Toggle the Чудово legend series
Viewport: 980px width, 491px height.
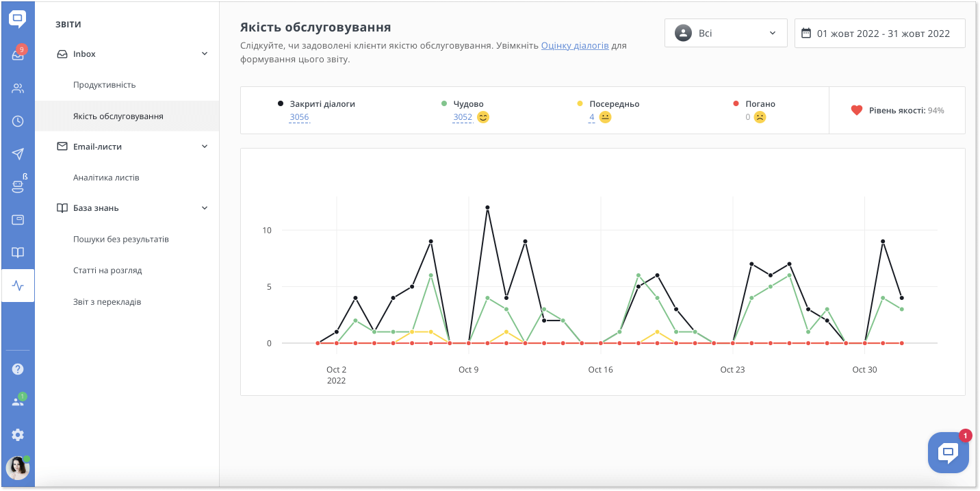click(x=468, y=104)
